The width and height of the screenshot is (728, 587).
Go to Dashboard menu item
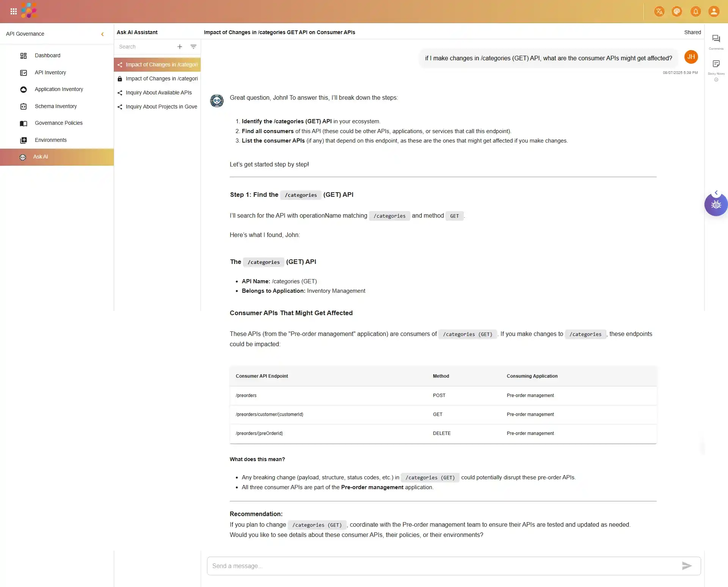point(47,55)
